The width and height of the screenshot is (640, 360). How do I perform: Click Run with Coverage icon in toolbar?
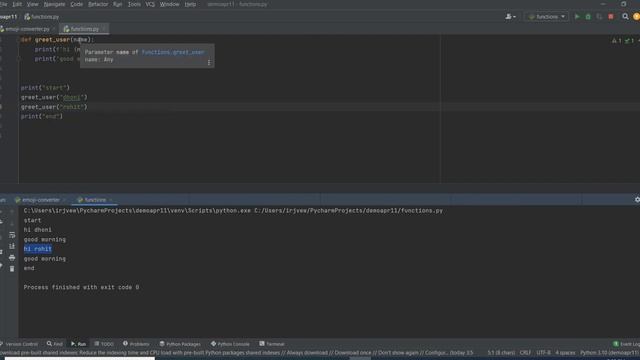tap(599, 17)
